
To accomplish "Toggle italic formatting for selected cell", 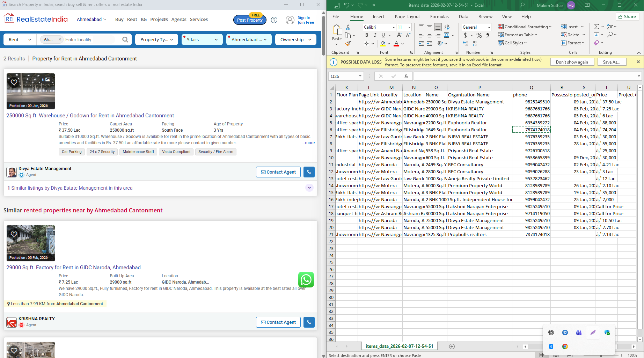I will [374, 35].
